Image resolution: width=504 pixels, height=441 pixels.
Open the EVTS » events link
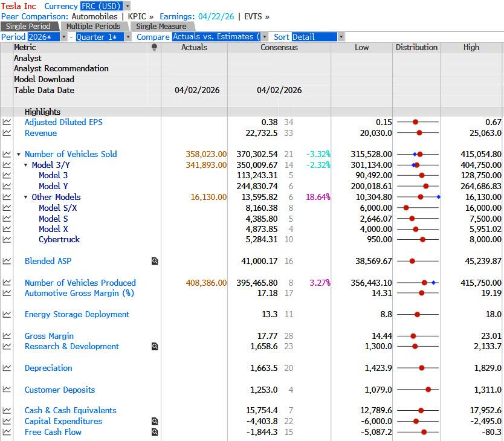257,16
